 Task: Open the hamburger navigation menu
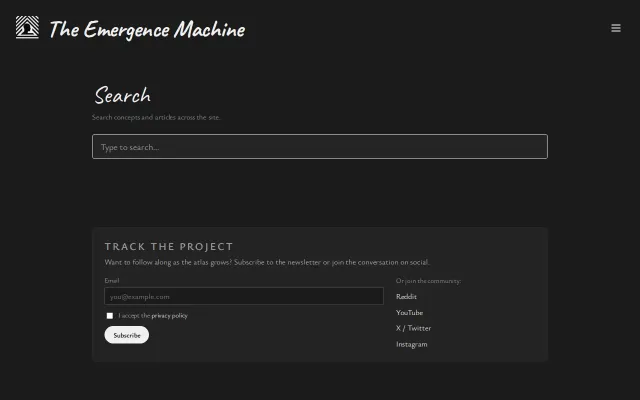[616, 28]
